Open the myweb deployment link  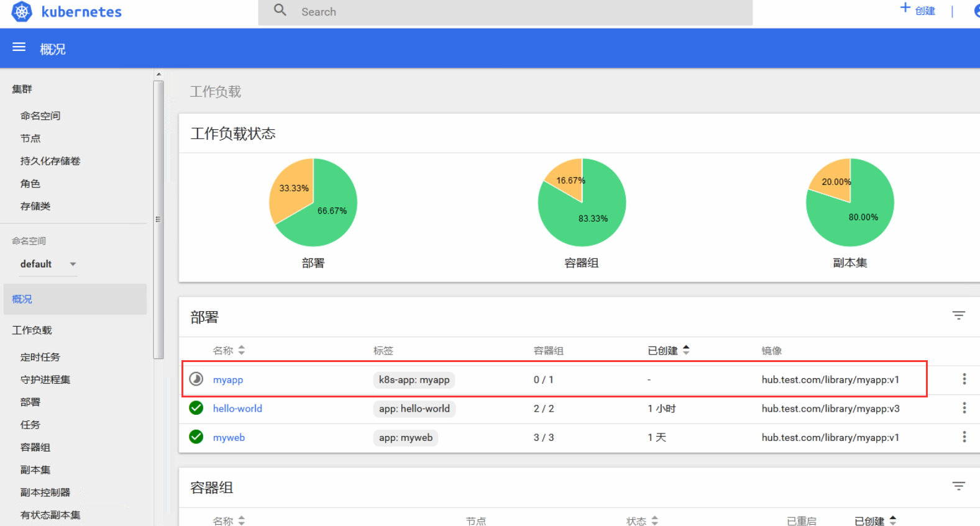click(x=229, y=437)
